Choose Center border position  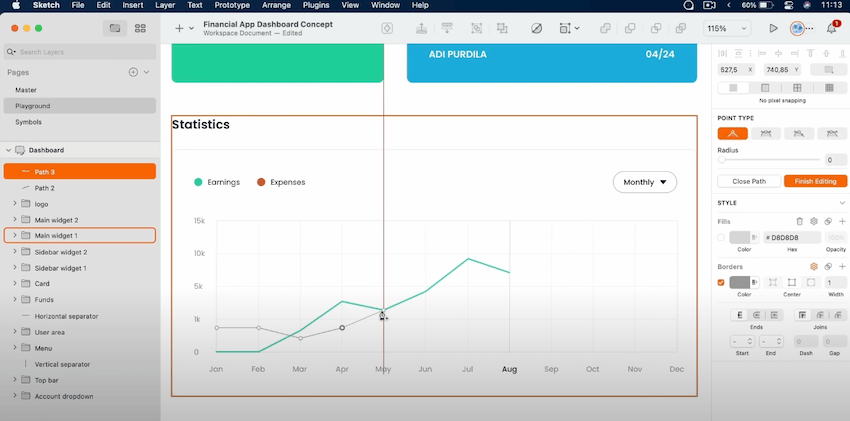(791, 282)
